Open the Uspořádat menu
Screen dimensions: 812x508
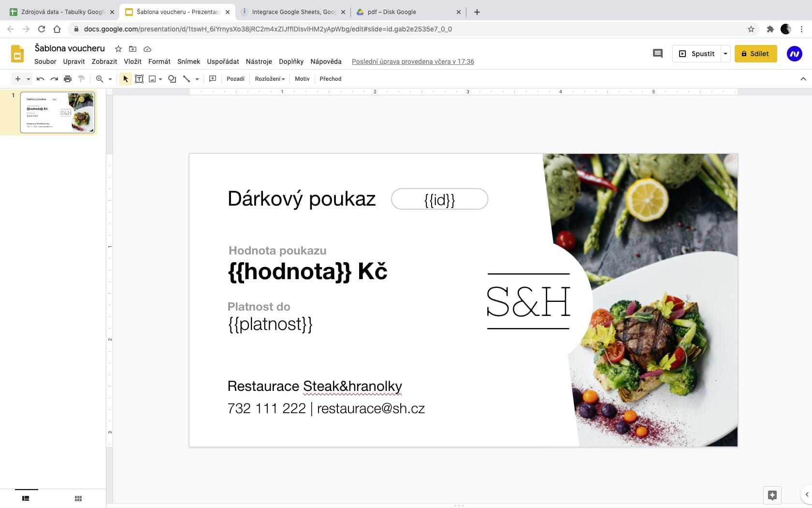(x=223, y=61)
